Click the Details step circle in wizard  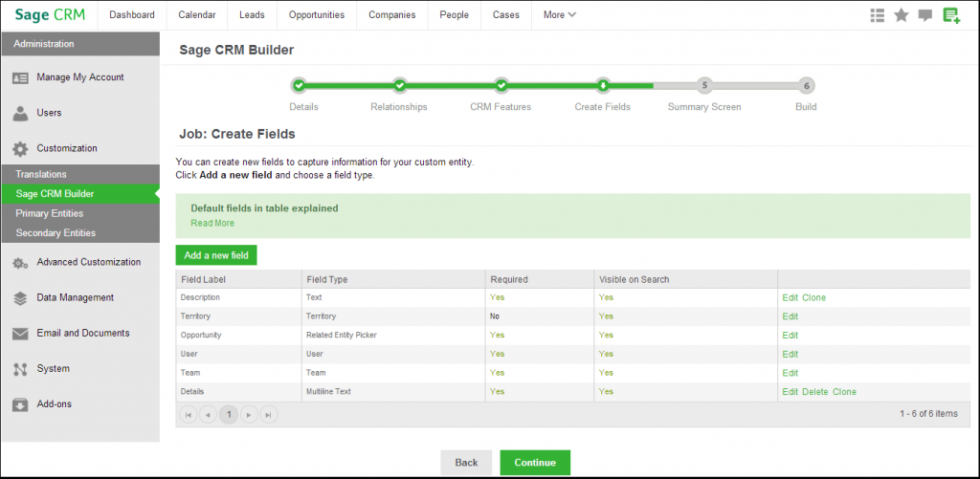[299, 85]
